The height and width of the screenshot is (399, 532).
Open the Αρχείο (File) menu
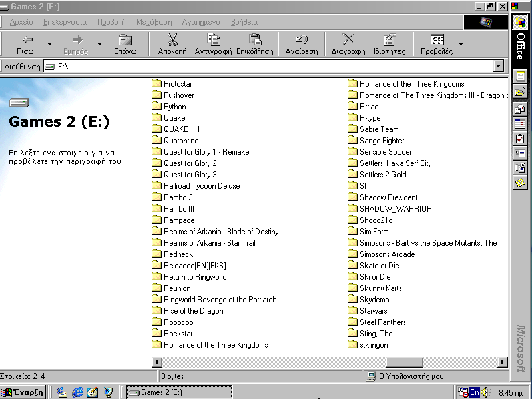(x=21, y=22)
